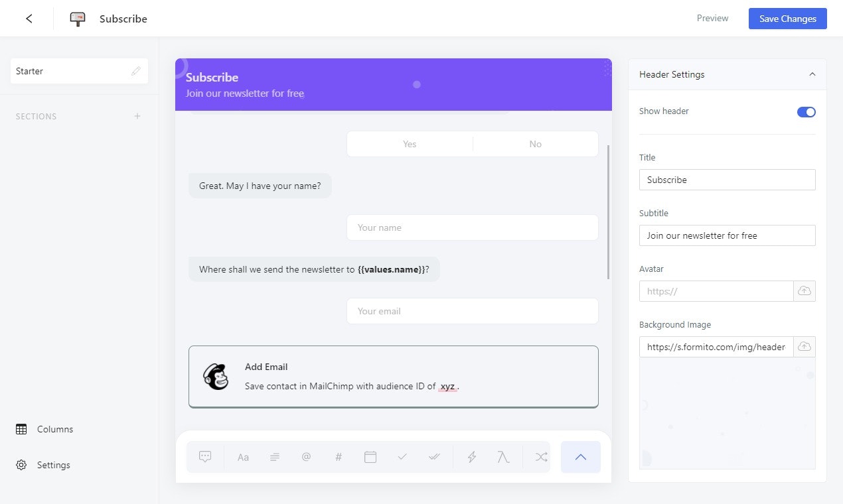Click the Your name input

[473, 227]
